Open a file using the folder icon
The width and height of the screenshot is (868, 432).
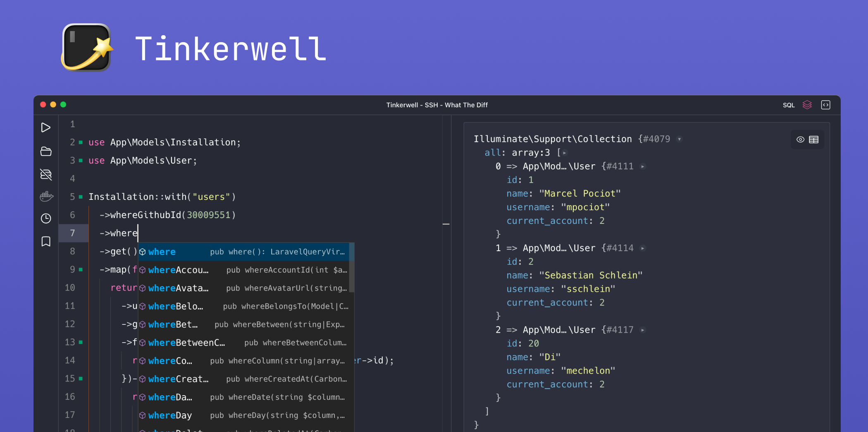tap(46, 151)
